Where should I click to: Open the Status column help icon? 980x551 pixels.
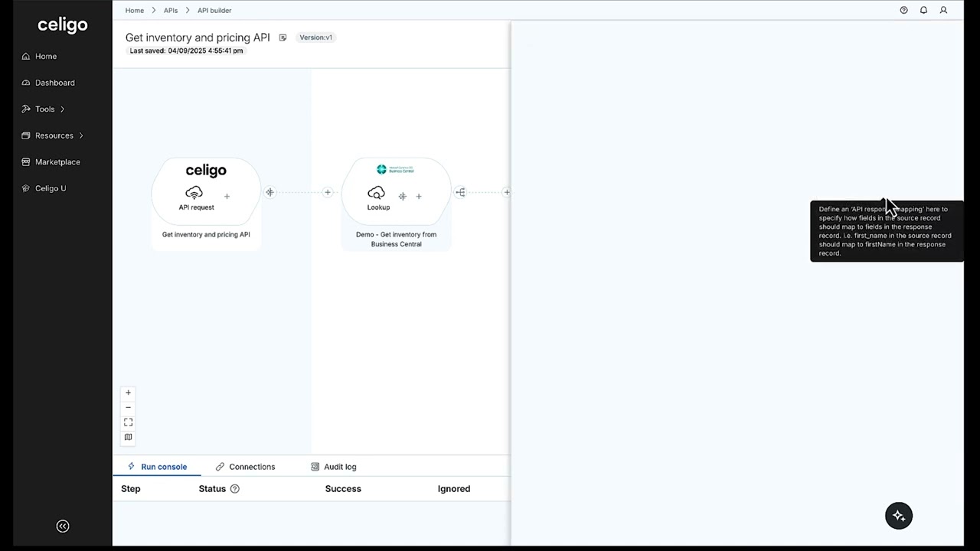(x=235, y=489)
